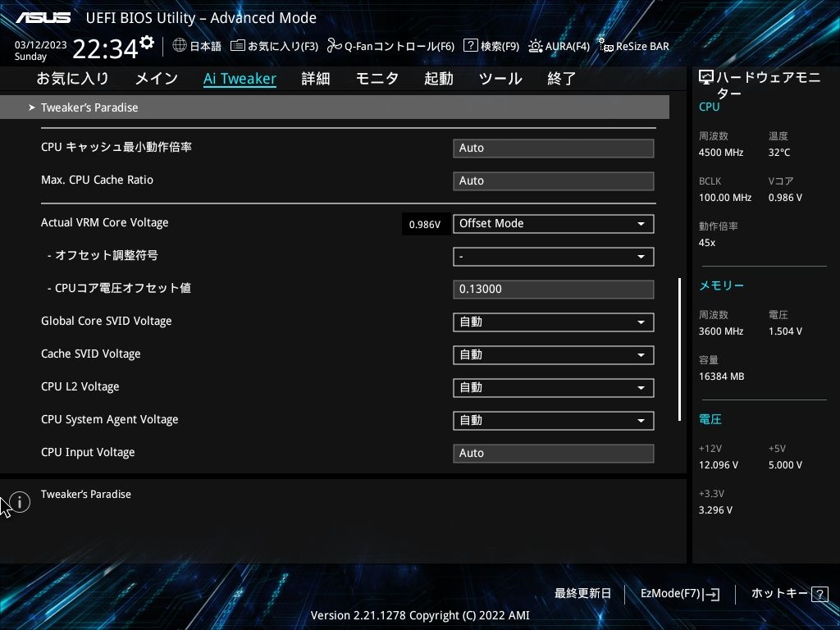
Task: Click the hardware monitor display icon
Action: 706,78
